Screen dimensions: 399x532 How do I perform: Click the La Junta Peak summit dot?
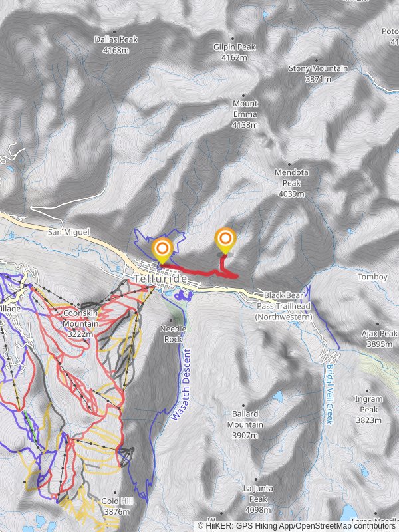(x=256, y=479)
